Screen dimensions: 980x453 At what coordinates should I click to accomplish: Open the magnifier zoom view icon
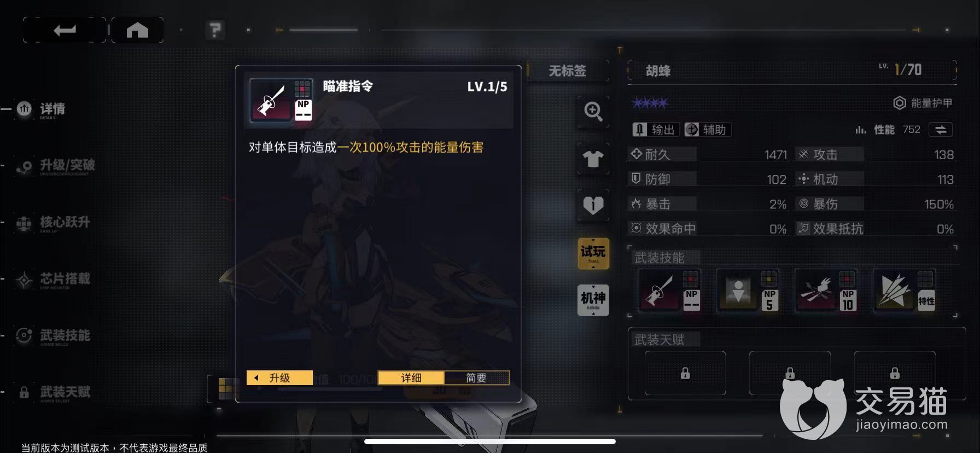[593, 112]
